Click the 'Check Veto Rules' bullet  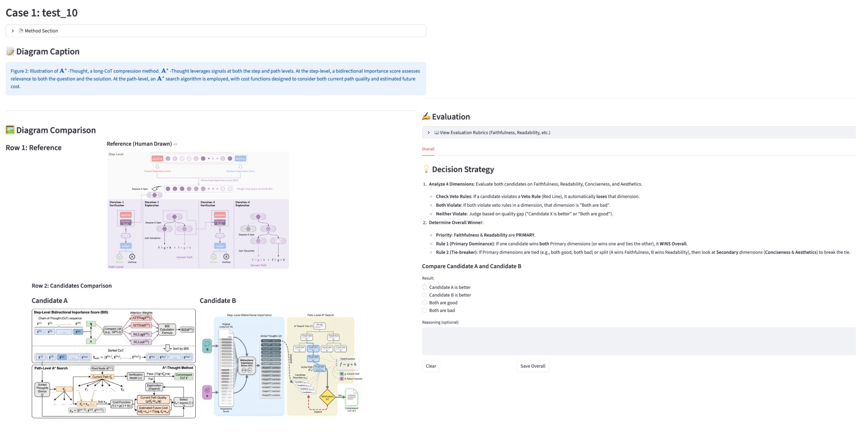tap(538, 197)
